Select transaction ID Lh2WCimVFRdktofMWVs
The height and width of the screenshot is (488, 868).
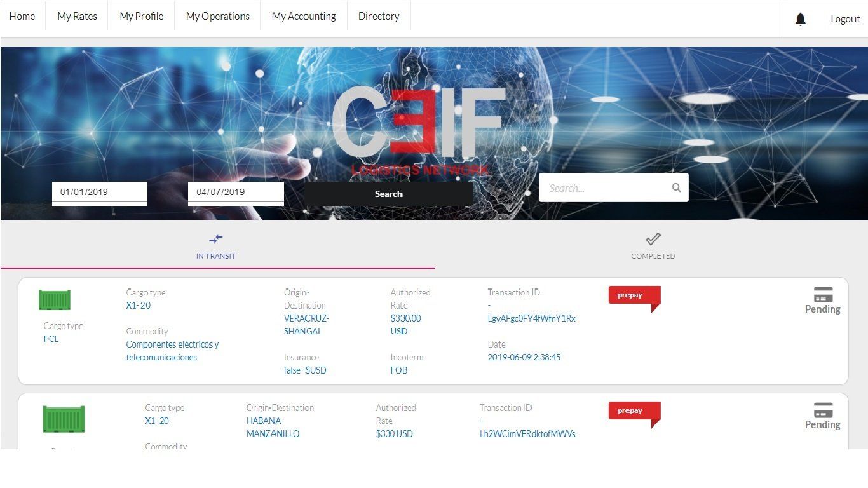527,434
